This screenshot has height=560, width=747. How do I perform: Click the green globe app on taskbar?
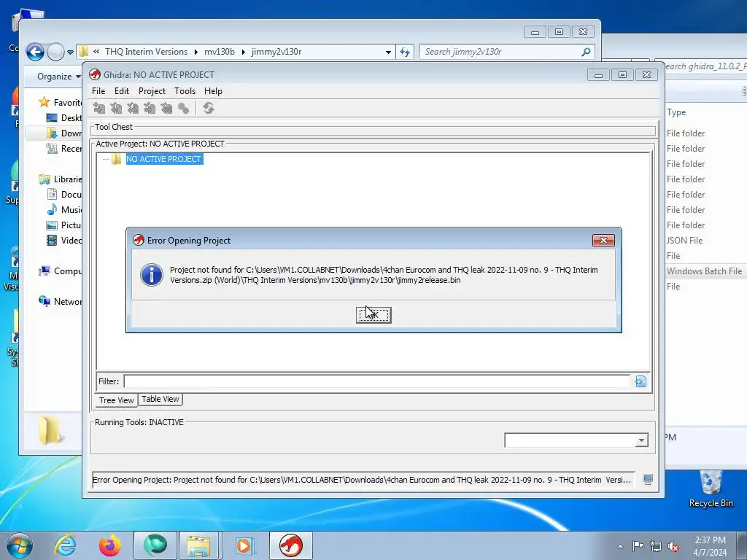tap(155, 545)
